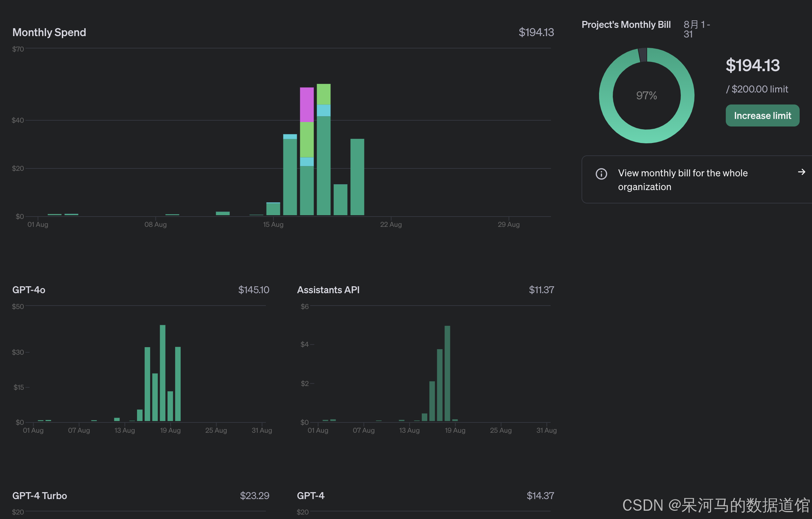The image size is (812, 519).
Task: Click the GPT-4 section title
Action: tap(311, 496)
